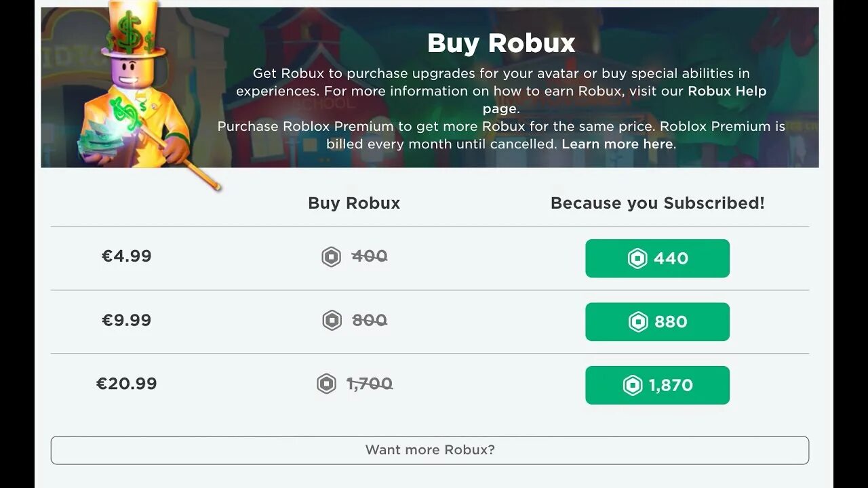Click the Buy Robux banner heading

pos(501,43)
